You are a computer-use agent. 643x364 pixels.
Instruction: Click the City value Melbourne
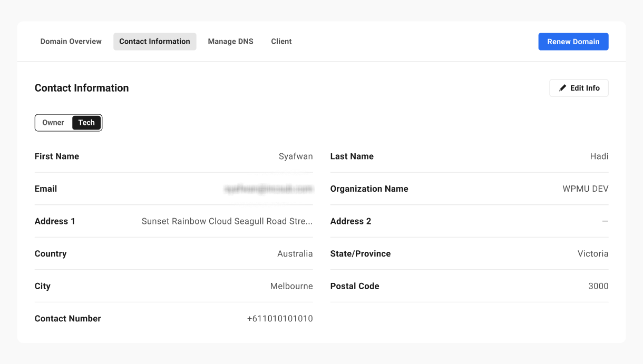click(291, 287)
